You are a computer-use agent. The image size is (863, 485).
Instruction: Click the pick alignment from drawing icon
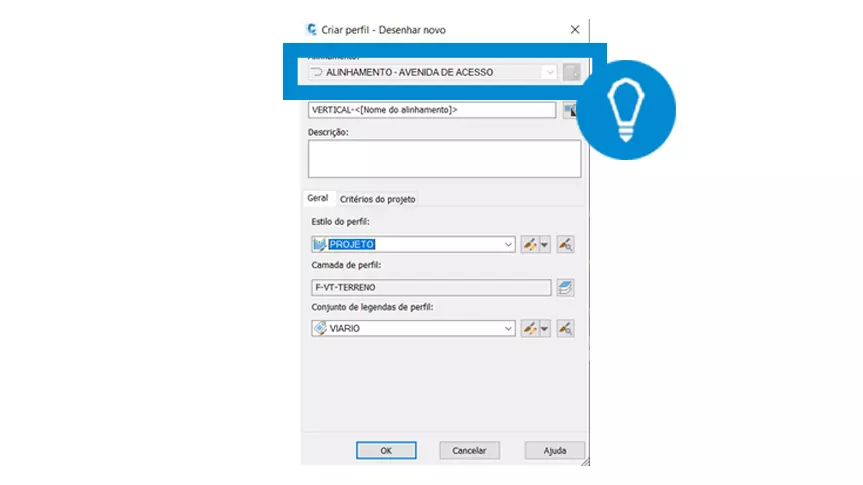[571, 72]
